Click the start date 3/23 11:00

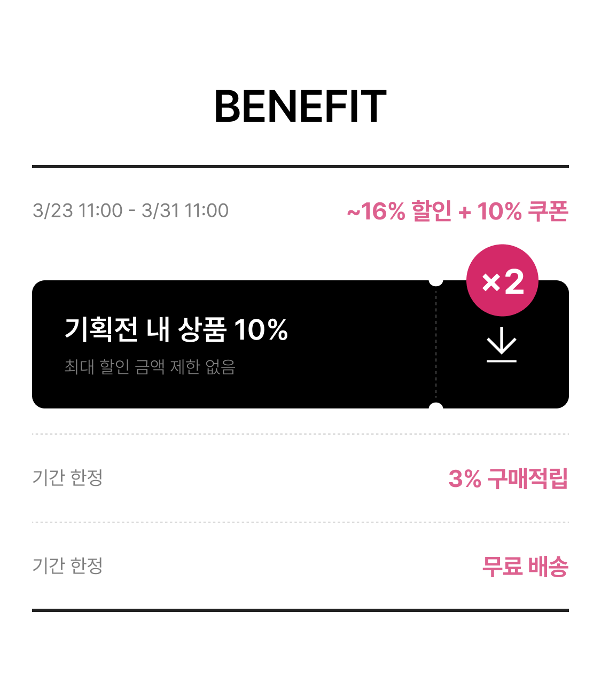[77, 210]
